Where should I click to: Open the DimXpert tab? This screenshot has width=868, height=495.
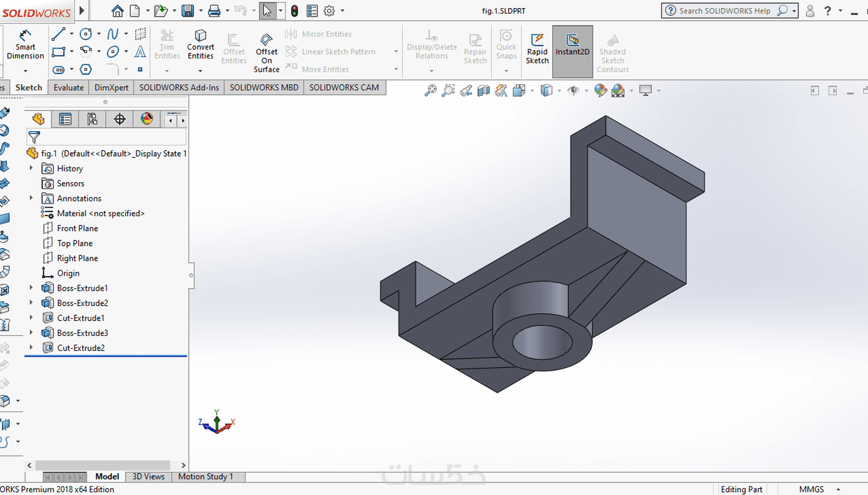[x=111, y=87]
